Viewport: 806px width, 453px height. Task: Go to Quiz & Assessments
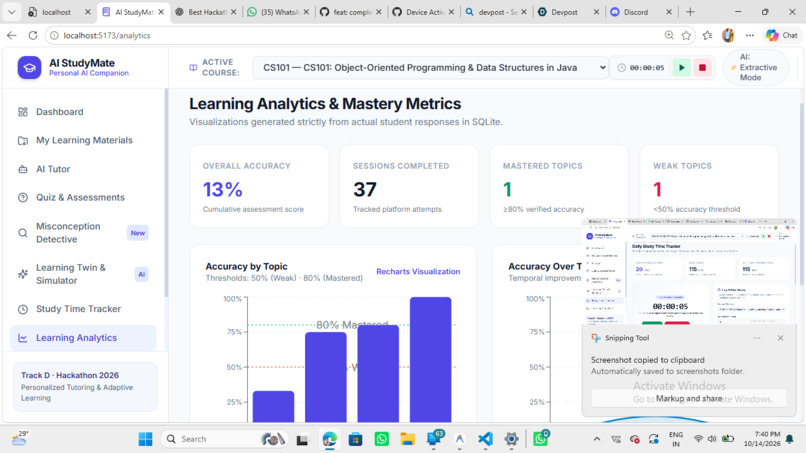pyautogui.click(x=82, y=197)
